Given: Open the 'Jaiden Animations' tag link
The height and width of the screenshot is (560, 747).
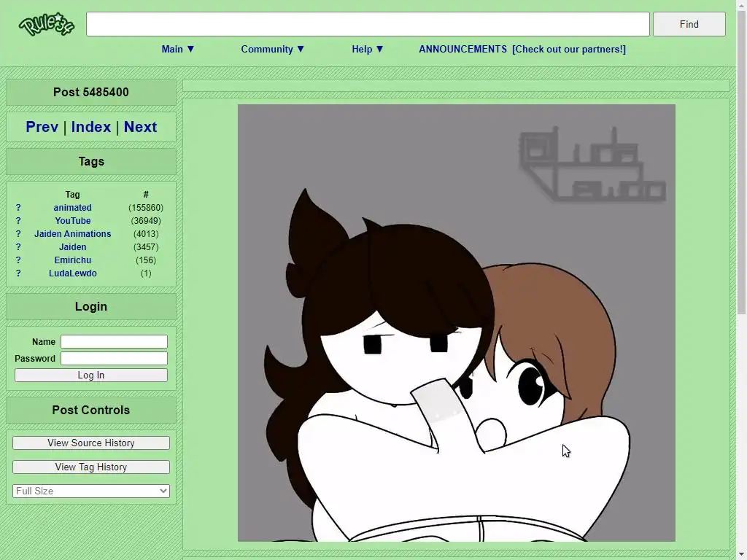Looking at the screenshot, I should (x=72, y=234).
